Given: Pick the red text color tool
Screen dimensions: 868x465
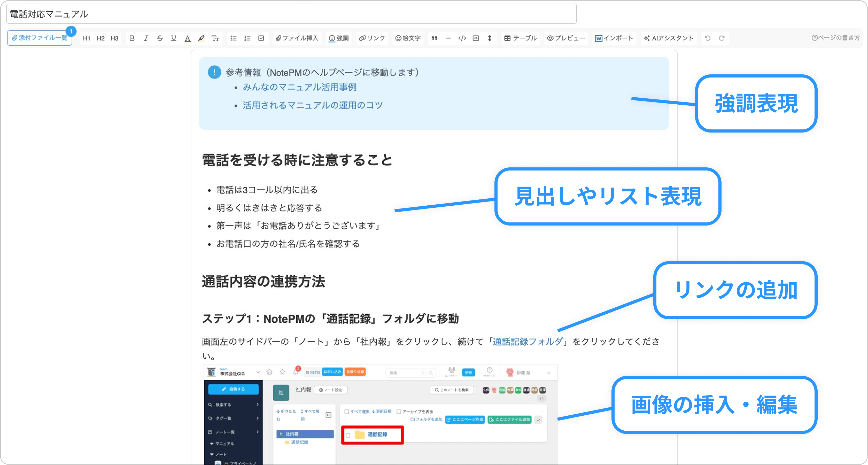Looking at the screenshot, I should click(187, 38).
